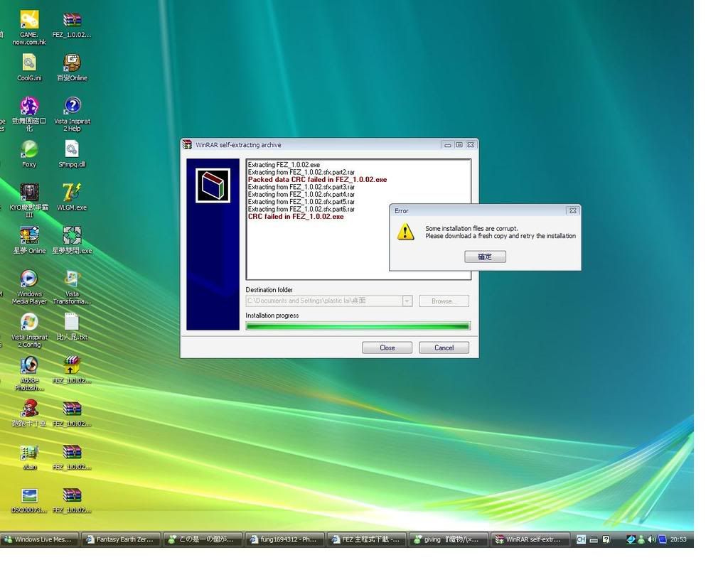728x582 pixels.
Task: Click the warning icon in Error dialog
Action: coord(405,232)
